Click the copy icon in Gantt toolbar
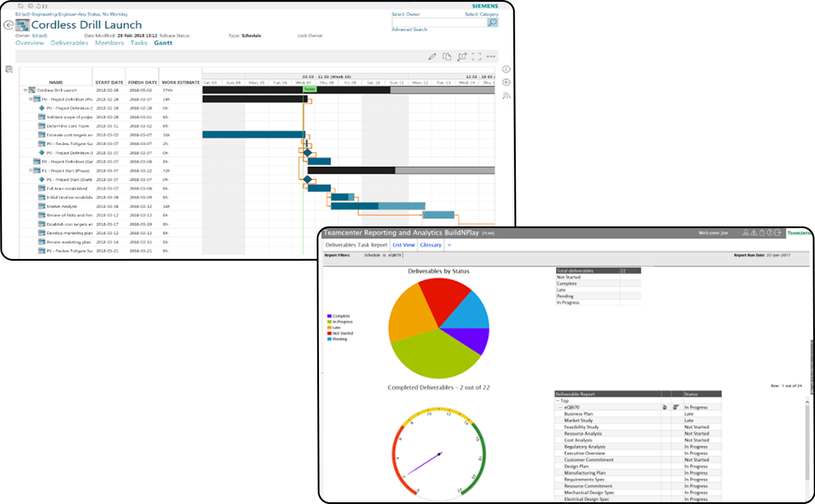The height and width of the screenshot is (504, 815). [447, 56]
